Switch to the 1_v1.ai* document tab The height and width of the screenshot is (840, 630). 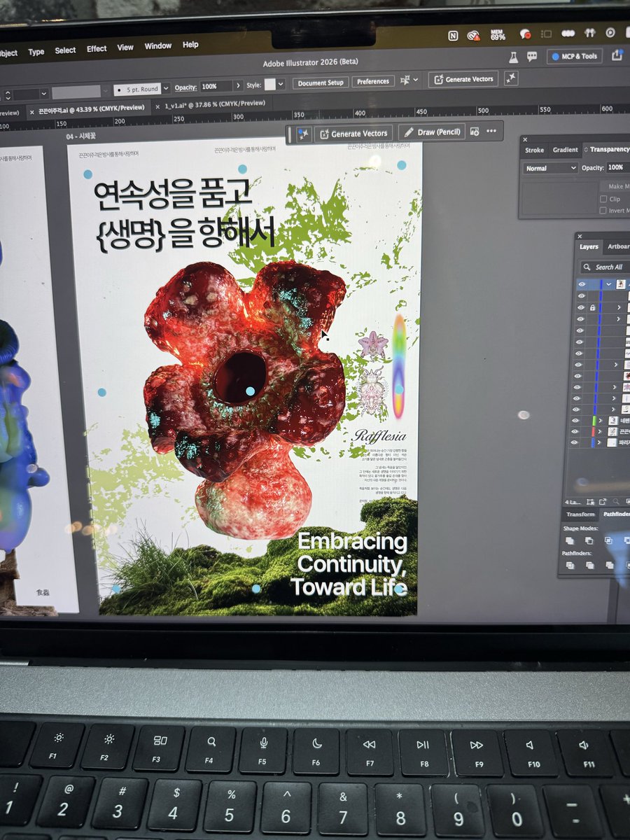point(215,104)
